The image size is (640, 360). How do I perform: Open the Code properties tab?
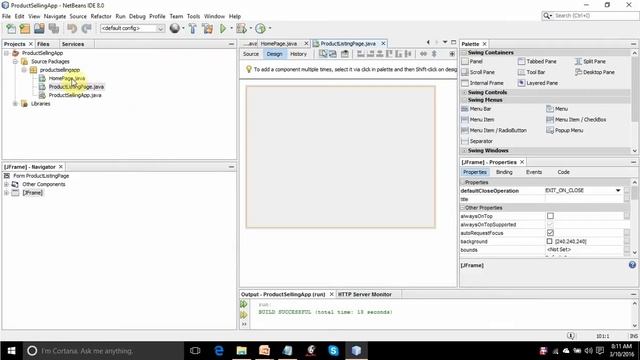(x=563, y=172)
